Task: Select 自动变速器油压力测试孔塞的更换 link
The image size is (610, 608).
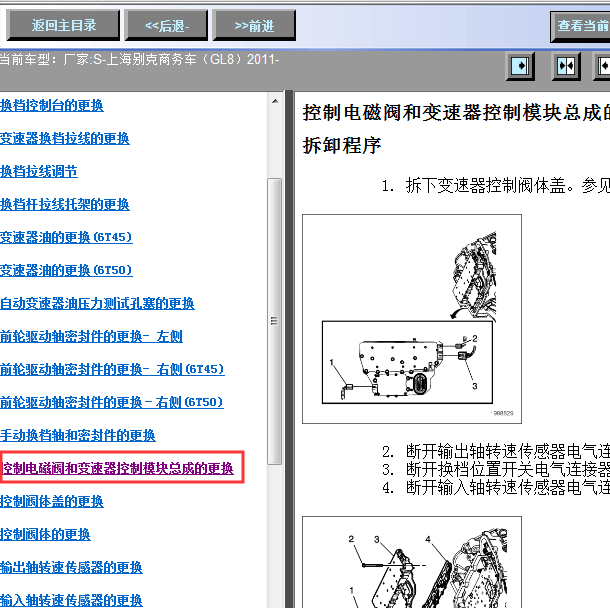Action: [x=97, y=303]
